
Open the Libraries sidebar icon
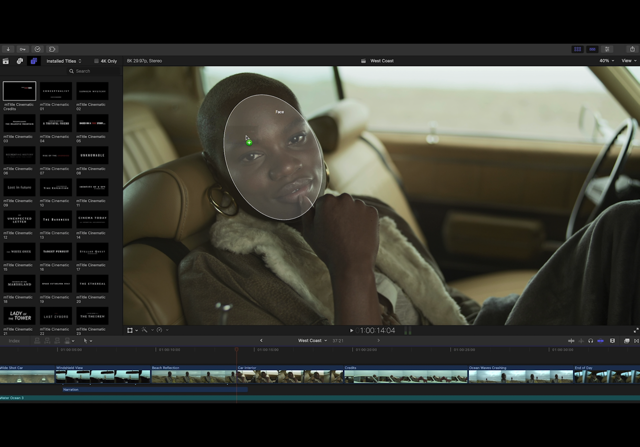click(6, 61)
